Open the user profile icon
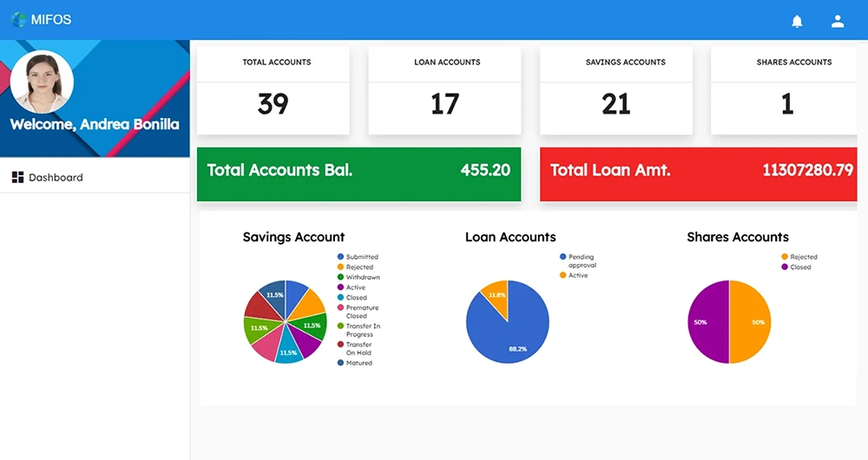The width and height of the screenshot is (868, 460). tap(838, 21)
